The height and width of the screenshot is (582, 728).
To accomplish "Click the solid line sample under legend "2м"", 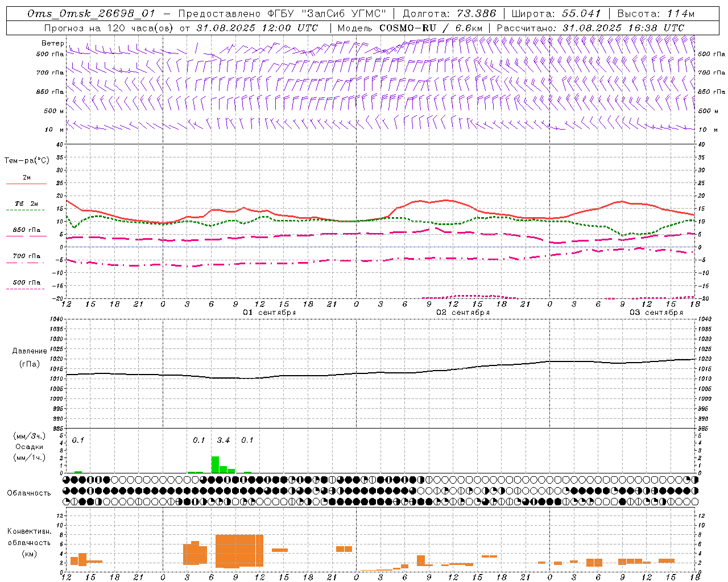I will 26,184.
